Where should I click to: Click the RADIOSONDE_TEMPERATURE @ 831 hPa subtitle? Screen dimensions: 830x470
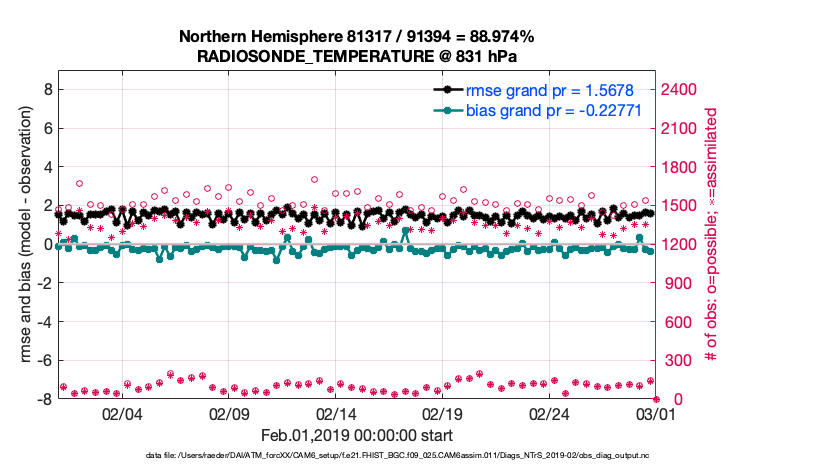[356, 55]
